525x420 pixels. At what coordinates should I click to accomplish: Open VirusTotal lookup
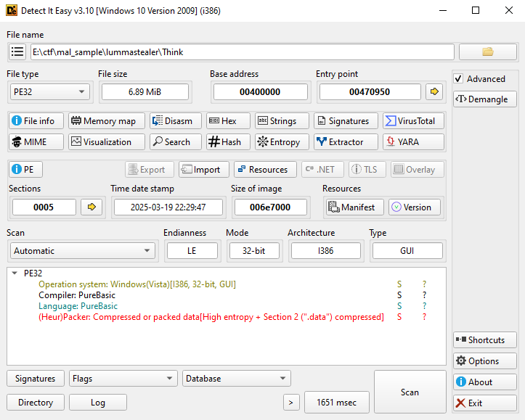coord(413,120)
